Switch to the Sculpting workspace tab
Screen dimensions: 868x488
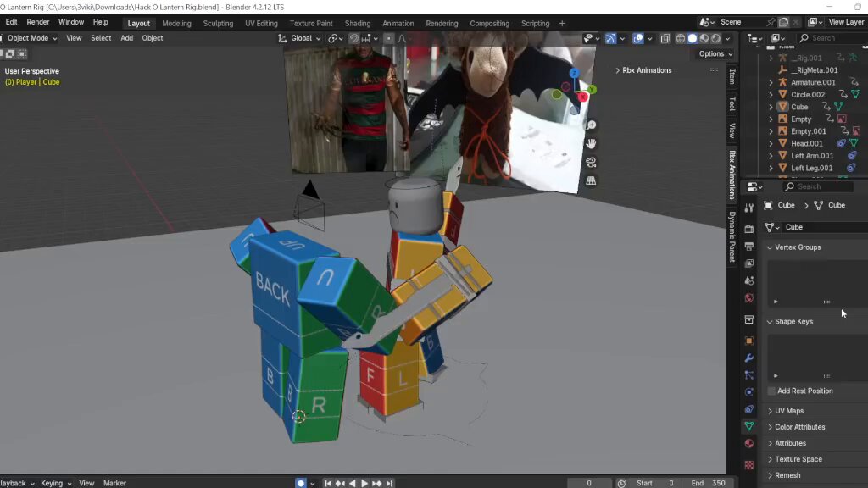[x=218, y=23]
